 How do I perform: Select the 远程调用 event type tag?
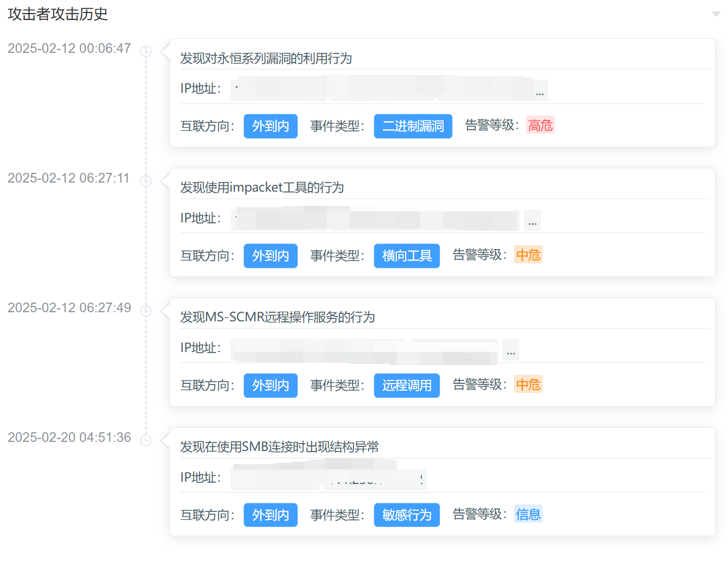click(x=407, y=386)
